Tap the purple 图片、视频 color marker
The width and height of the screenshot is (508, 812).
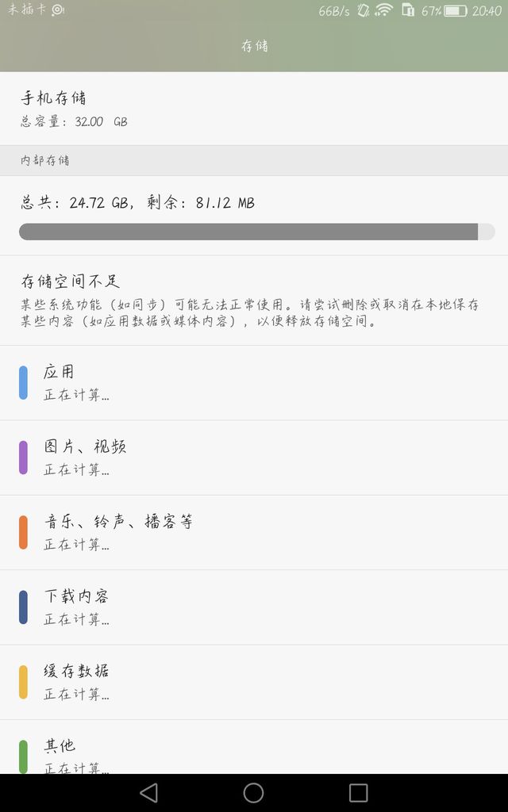click(x=23, y=458)
